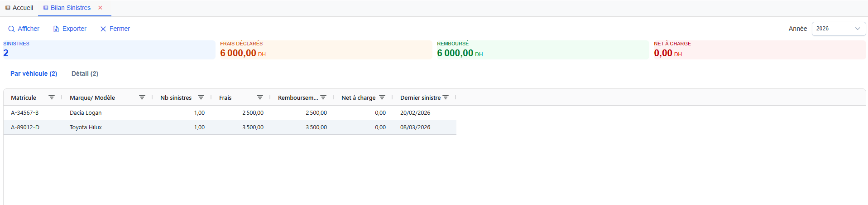
Task: Click the Matricule column filter icon
Action: click(x=52, y=98)
